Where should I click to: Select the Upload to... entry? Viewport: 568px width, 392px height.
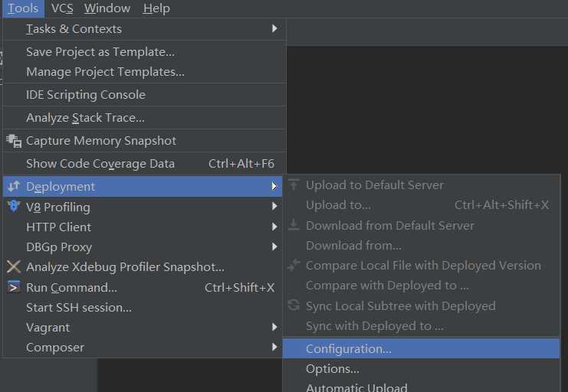coord(338,205)
